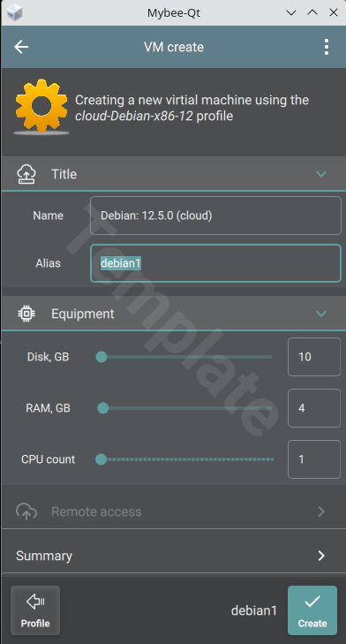Click the CPU count slider handle
Viewport: 346px width, 644px height.
(x=101, y=459)
